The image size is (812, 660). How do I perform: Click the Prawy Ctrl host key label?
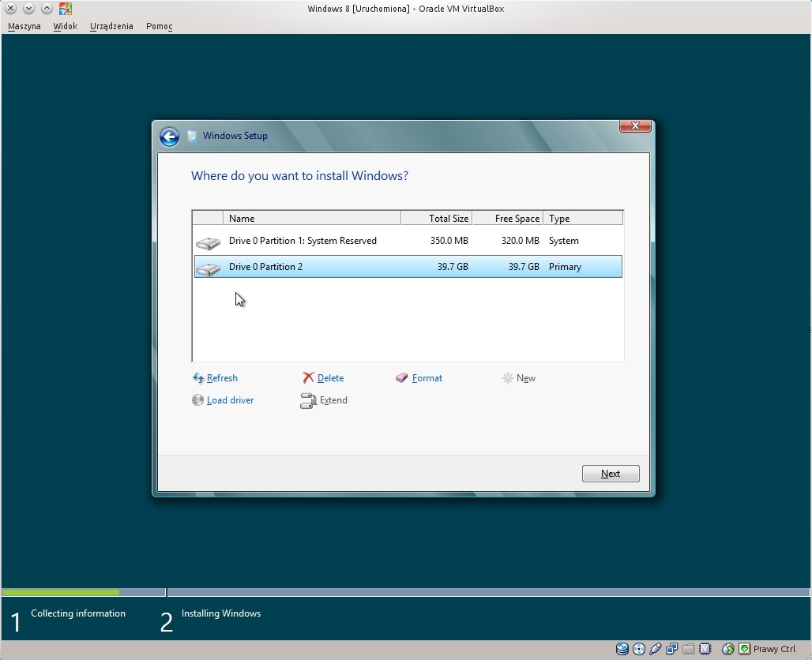point(774,649)
